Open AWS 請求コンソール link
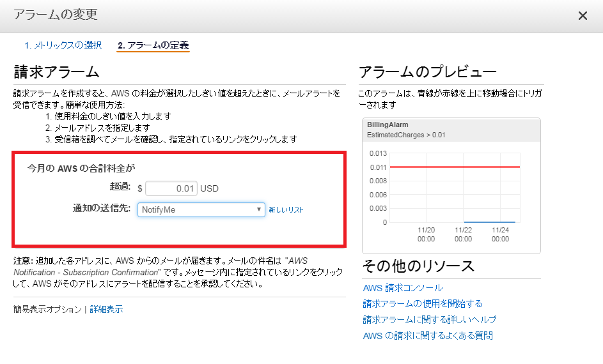This screenshot has width=603, height=364. pyautogui.click(x=403, y=287)
